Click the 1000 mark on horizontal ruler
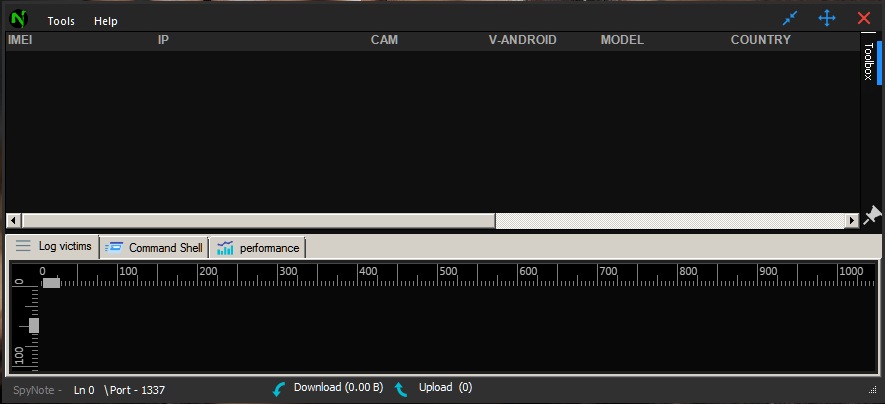This screenshot has height=404, width=885. tap(851, 271)
